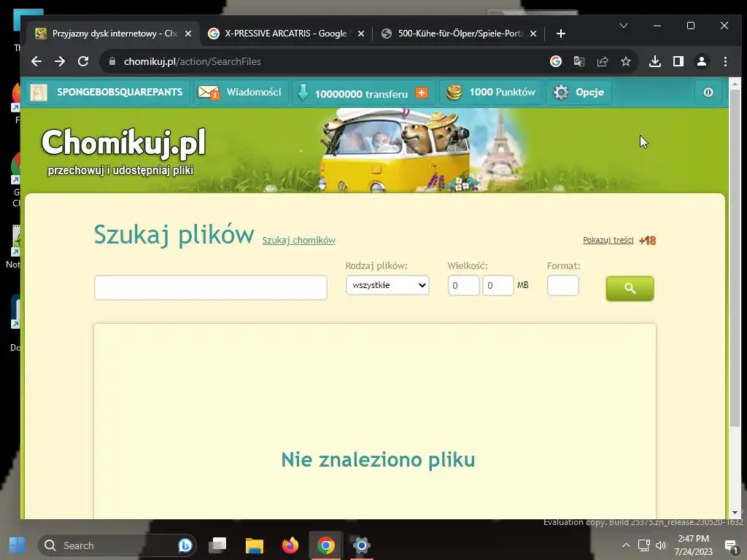Click the taskbar Search box
Viewport: 747px width, 560px height.
[117, 545]
